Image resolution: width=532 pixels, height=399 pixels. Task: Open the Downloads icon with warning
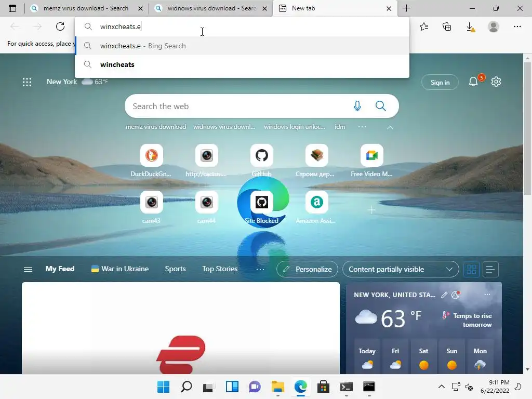tap(470, 27)
